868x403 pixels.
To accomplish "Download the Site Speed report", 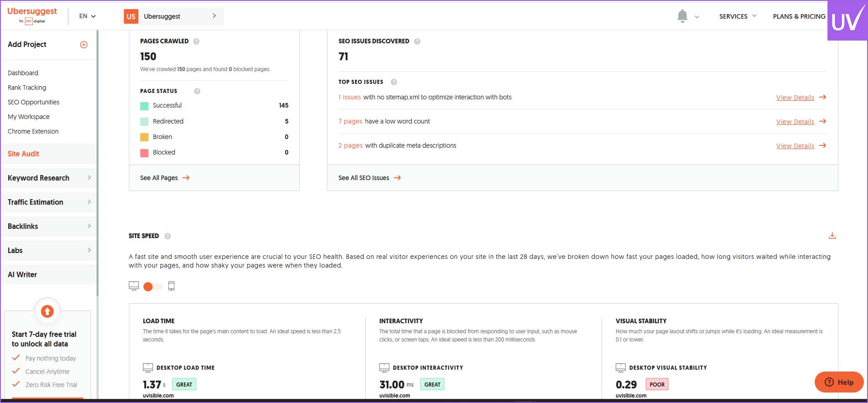I will pyautogui.click(x=832, y=236).
